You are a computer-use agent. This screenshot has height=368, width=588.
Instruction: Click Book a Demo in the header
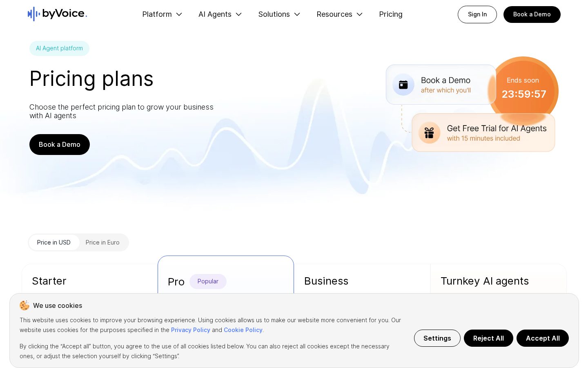[532, 14]
